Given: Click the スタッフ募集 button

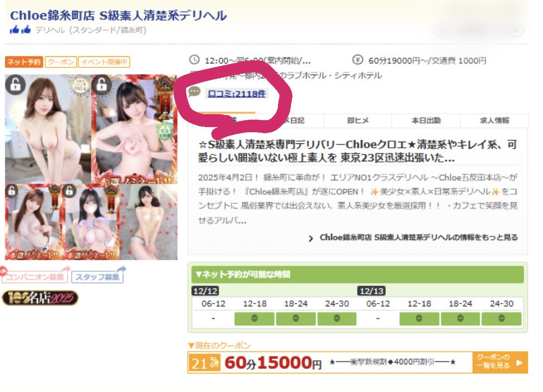Looking at the screenshot, I should point(97,277).
